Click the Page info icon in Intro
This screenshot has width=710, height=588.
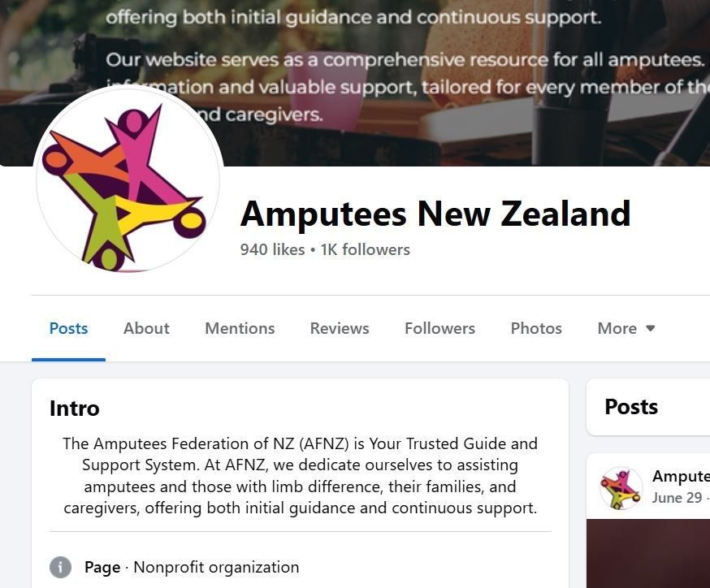click(x=60, y=567)
